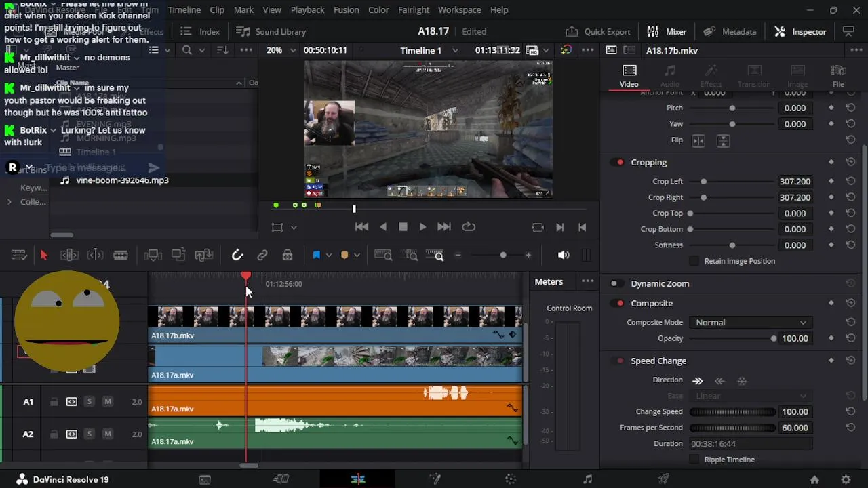
Task: Enable the Ripple Timeline checkbox
Action: tap(694, 460)
